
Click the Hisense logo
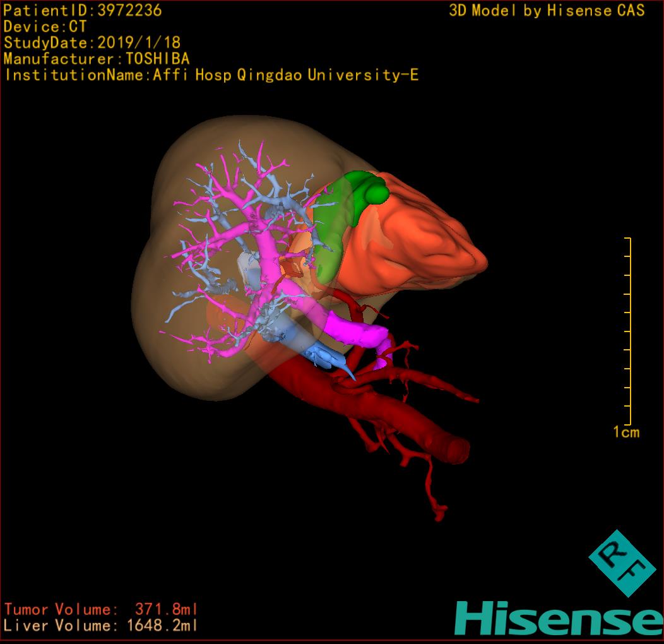coord(559,618)
